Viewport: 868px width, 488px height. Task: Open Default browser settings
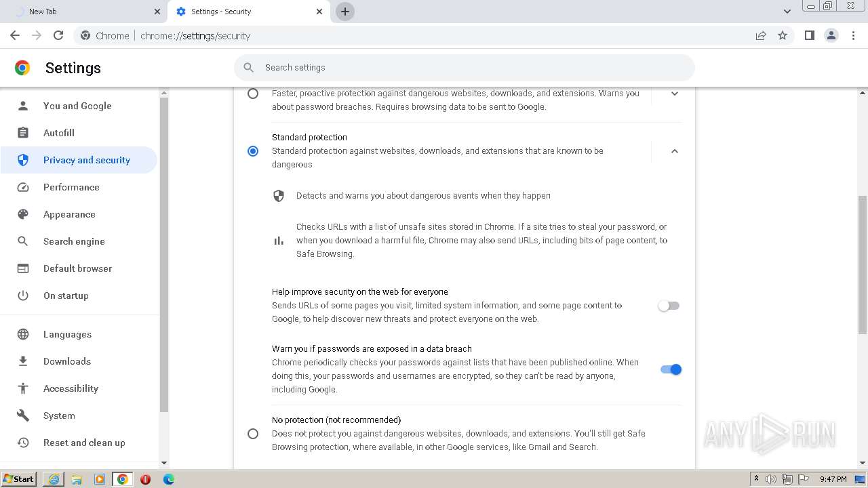tap(79, 268)
